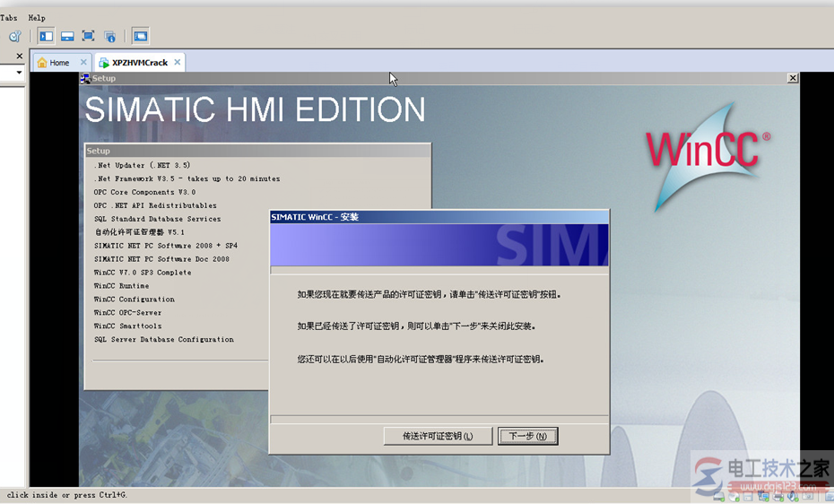Click status text 'click inside or press Ctrl+G.'
The image size is (834, 504).
coord(67,495)
